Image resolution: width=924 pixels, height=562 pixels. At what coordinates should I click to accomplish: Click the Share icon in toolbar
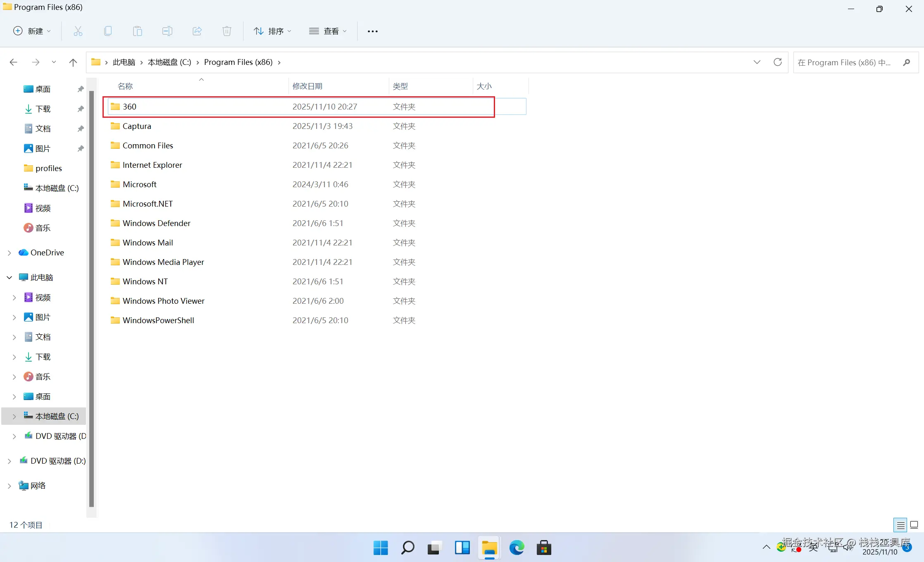[x=197, y=31]
